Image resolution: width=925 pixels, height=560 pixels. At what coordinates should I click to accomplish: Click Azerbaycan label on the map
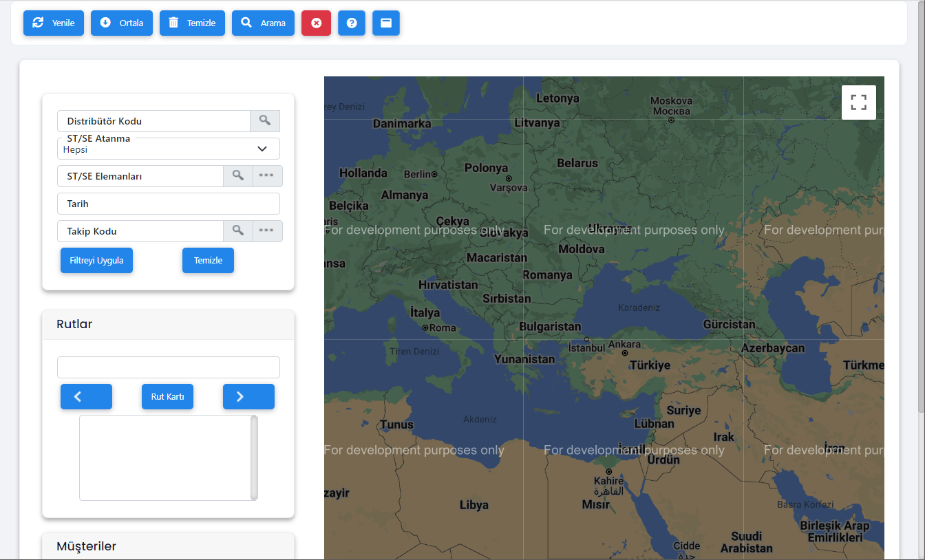click(773, 348)
